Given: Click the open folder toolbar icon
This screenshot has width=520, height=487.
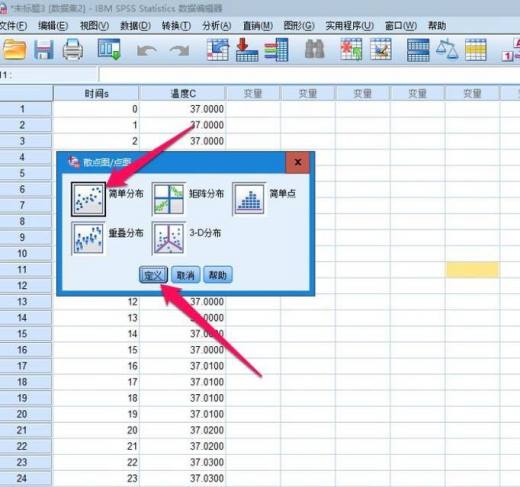Looking at the screenshot, I should tap(14, 49).
